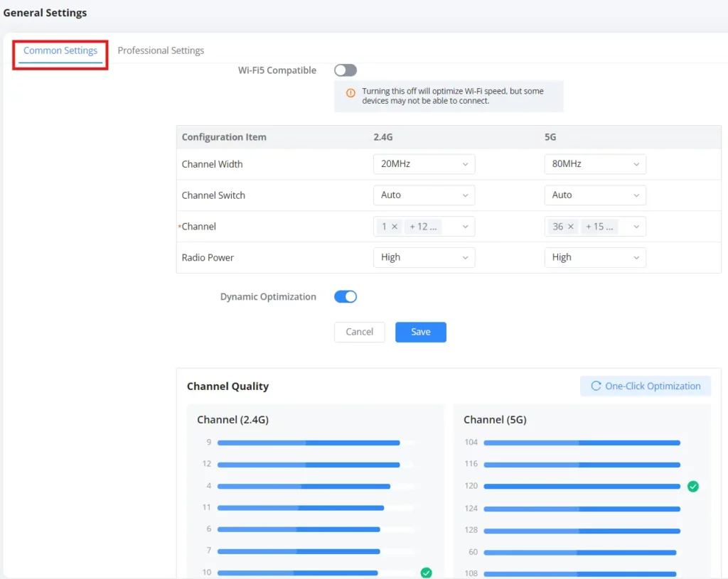Run One-Click Optimization
The height and width of the screenshot is (579, 728).
[646, 386]
